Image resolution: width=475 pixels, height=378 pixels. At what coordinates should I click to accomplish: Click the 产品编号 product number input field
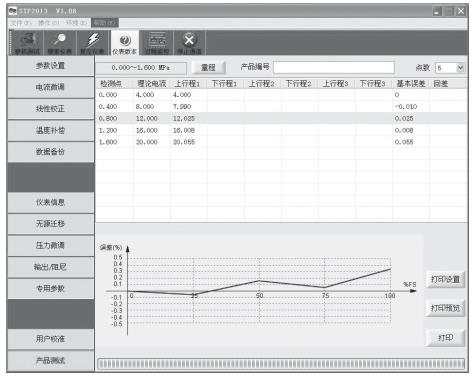tap(334, 67)
